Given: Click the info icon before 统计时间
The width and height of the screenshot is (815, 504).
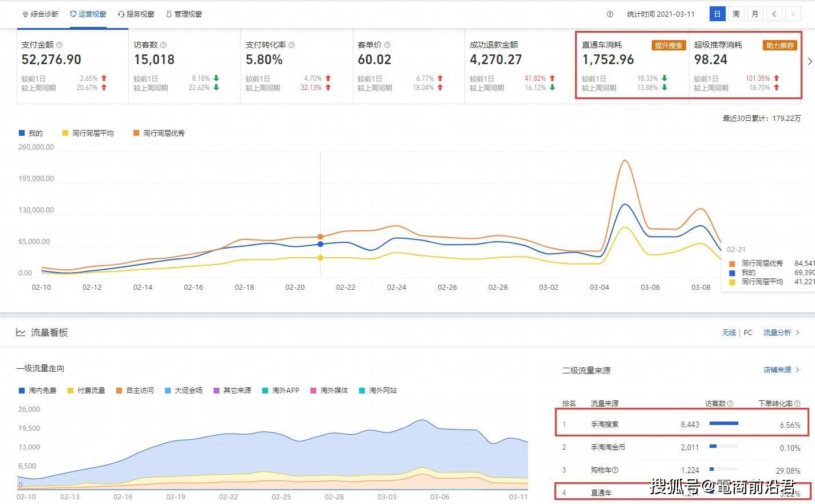Looking at the screenshot, I should click(610, 14).
